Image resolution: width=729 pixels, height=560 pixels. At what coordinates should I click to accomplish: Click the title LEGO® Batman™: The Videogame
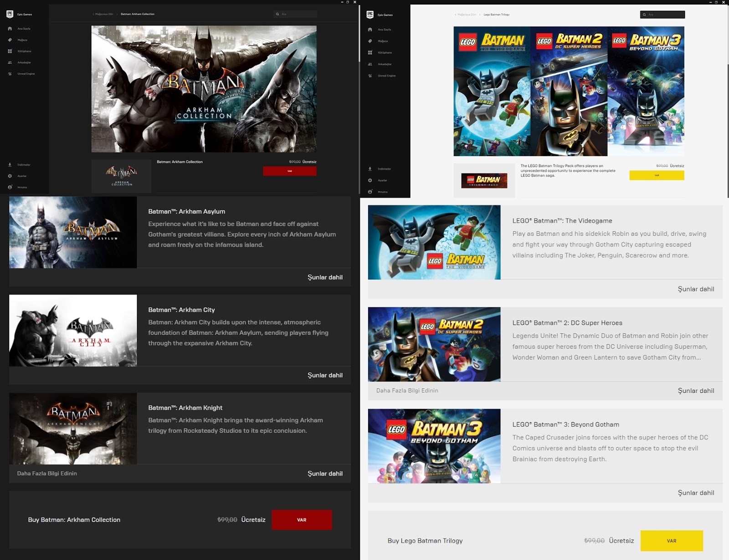click(x=562, y=221)
